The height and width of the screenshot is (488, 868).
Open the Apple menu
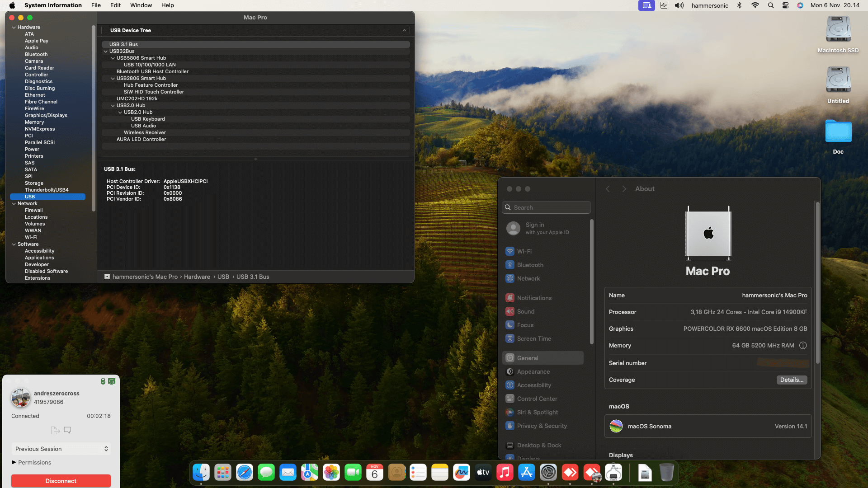[x=12, y=5]
